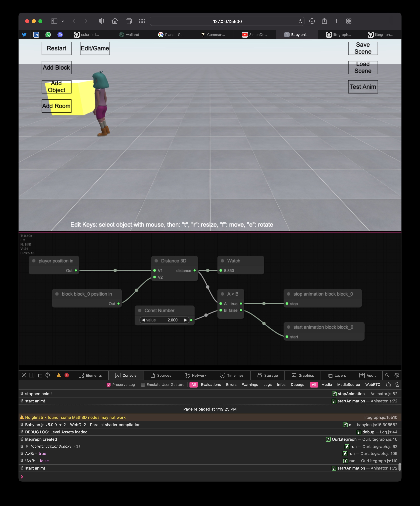Image resolution: width=420 pixels, height=506 pixels.
Task: Click the red errors badge icon in the inspector
Action: (x=67, y=375)
